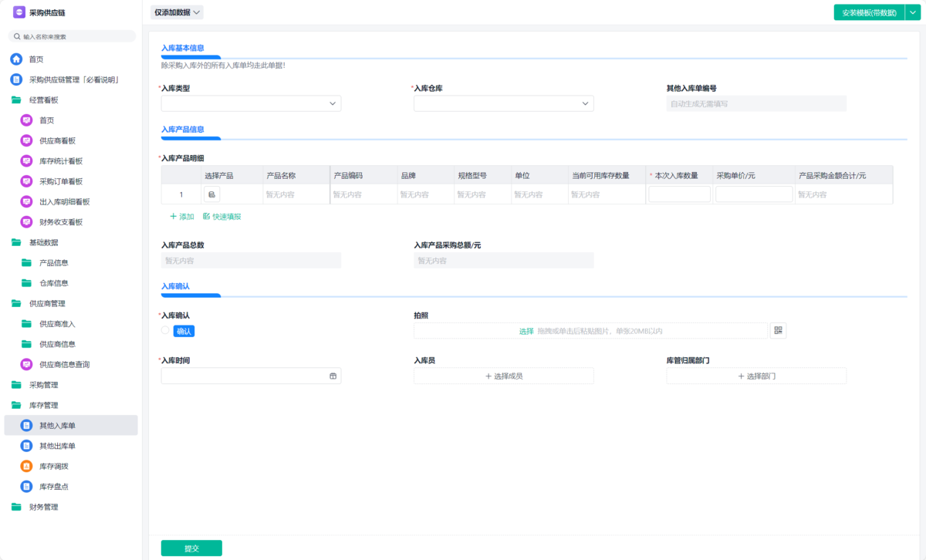
Task: Open 财务收支看板 in sidebar
Action: pos(60,222)
